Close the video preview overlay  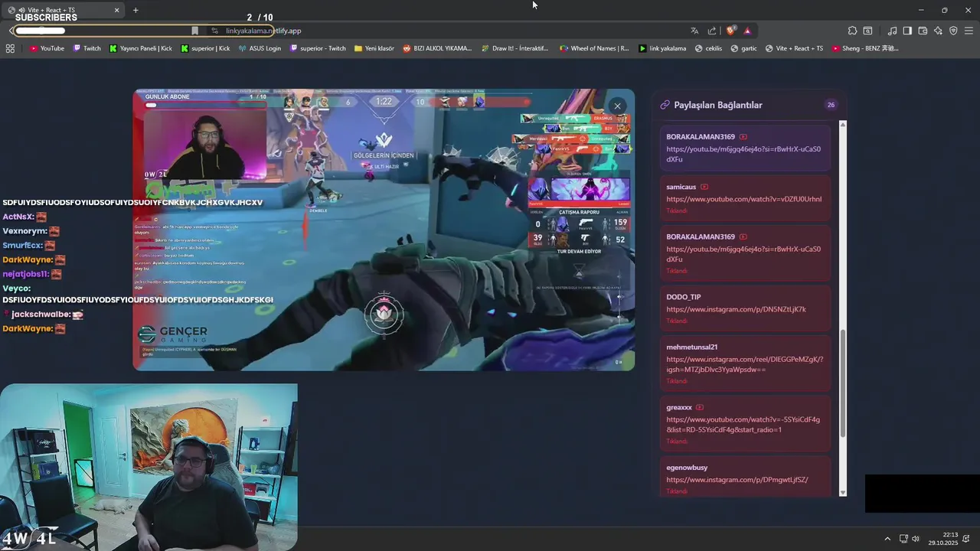(617, 106)
